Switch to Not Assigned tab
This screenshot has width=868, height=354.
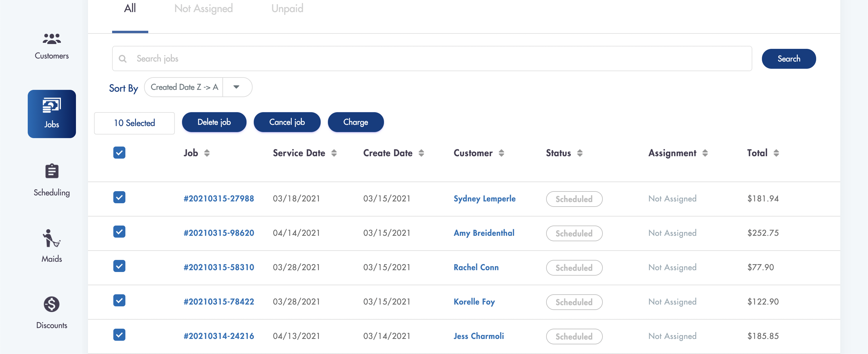(x=203, y=8)
